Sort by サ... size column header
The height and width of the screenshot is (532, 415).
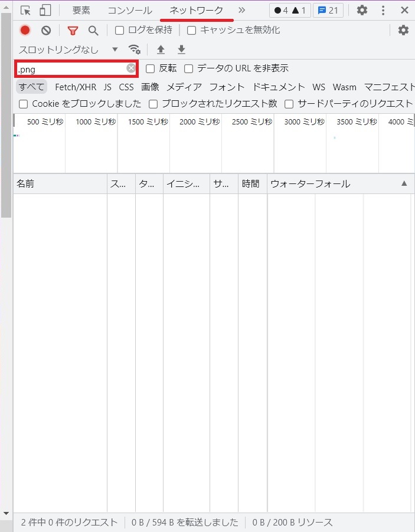click(x=224, y=184)
